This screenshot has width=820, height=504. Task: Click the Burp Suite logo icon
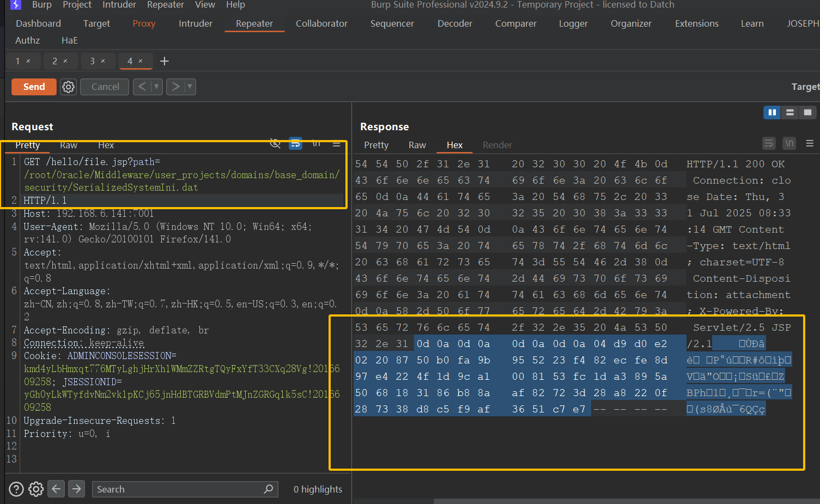[x=16, y=4]
